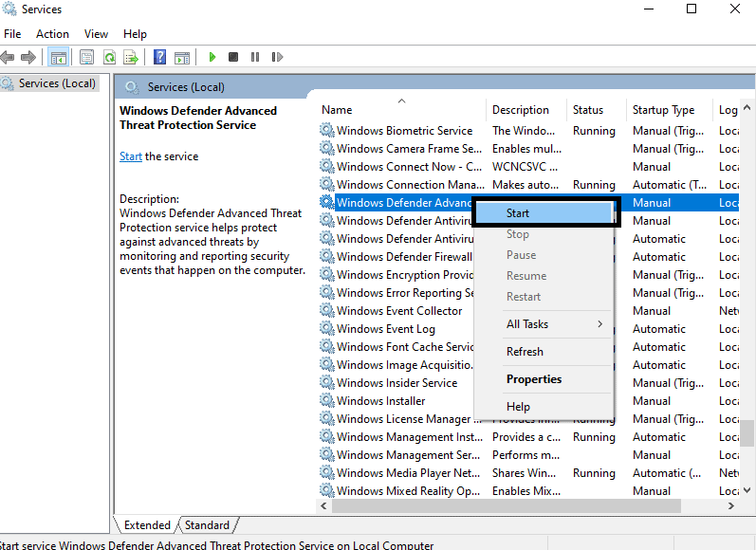Select Windows Biometric Service row name

click(x=404, y=131)
